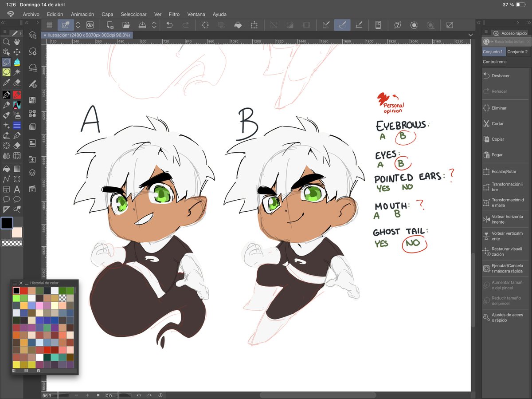Screen dimensions: 532x399
Task: Click Copiar in Quick Access
Action: (506, 139)
